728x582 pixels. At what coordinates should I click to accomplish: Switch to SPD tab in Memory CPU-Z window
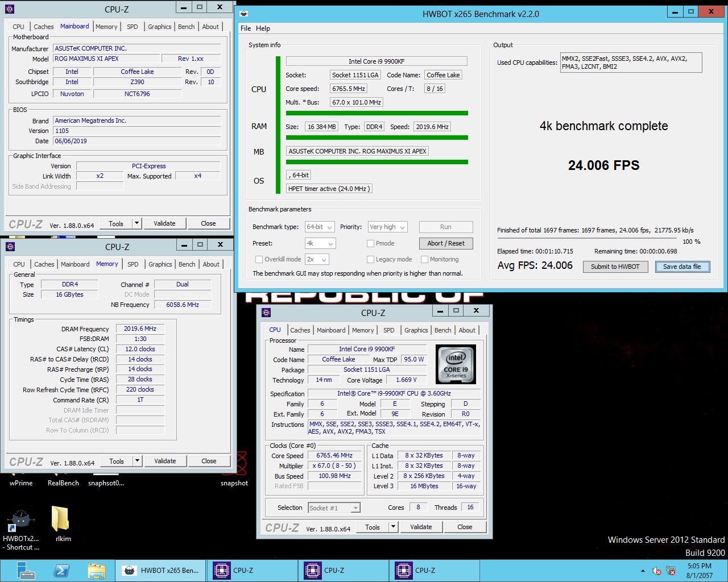point(133,264)
